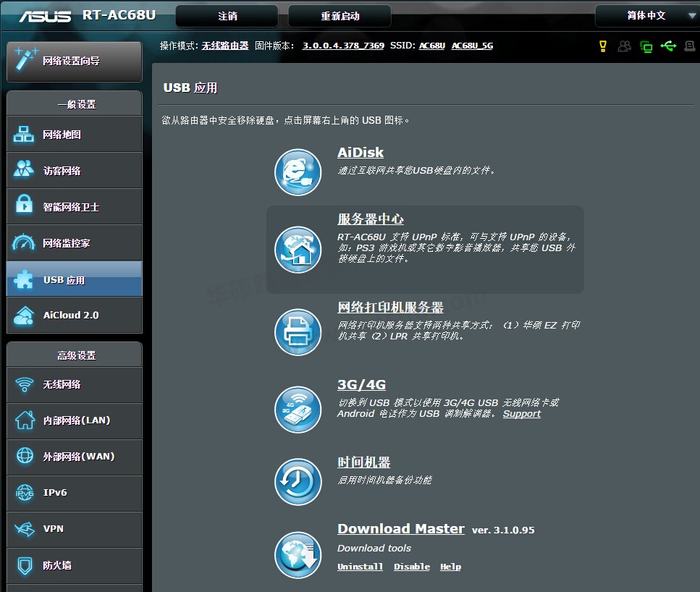Launch the 网络设置向导 setup wizard
The height and width of the screenshot is (592, 700).
[75, 62]
